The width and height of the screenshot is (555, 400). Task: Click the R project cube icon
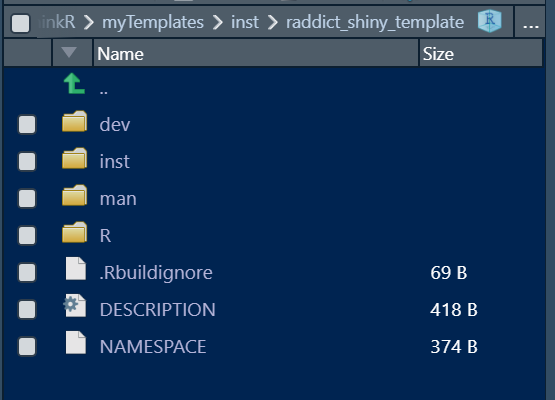click(x=490, y=21)
